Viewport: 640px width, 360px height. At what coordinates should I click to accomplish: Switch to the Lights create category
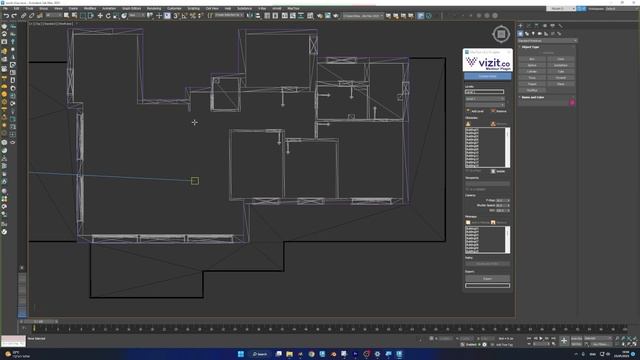point(533,33)
